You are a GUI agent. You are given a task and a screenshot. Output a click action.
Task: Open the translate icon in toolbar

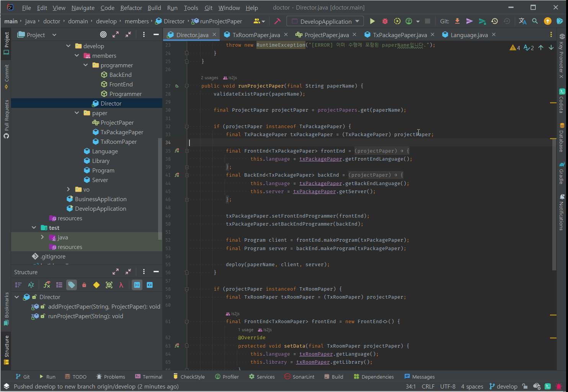[522, 21]
